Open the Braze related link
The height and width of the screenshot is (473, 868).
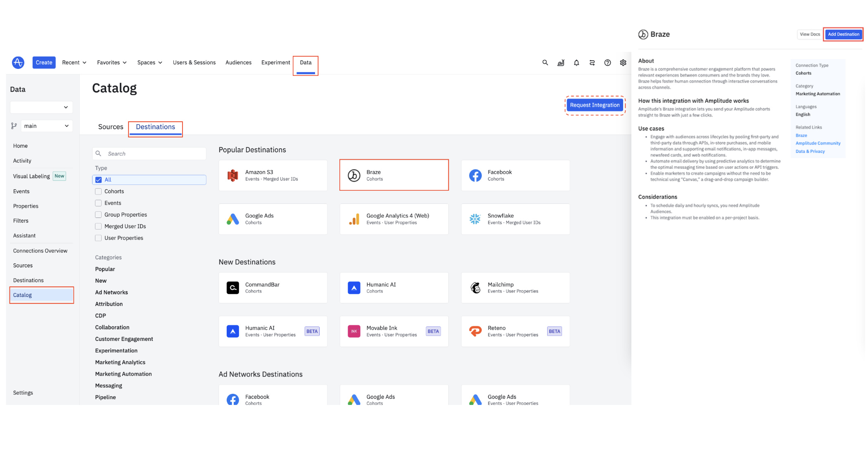point(801,135)
